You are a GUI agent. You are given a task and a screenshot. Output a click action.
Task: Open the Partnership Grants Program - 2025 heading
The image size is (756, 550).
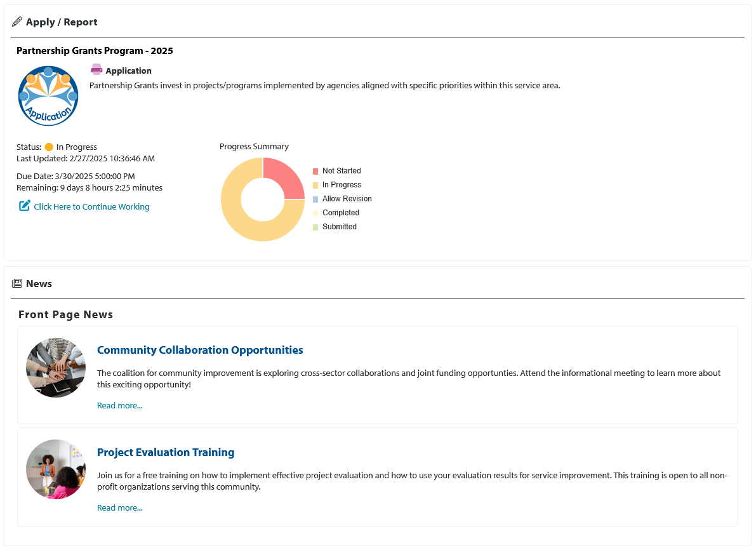click(x=95, y=50)
